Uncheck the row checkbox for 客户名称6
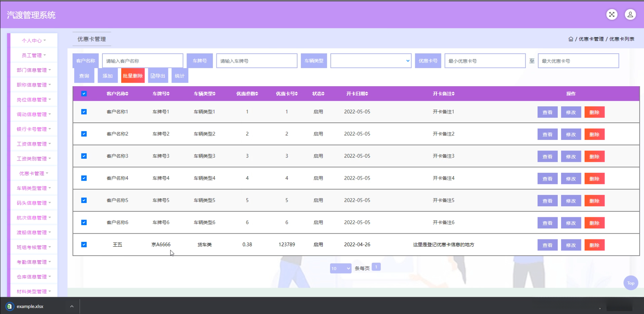 click(x=84, y=222)
